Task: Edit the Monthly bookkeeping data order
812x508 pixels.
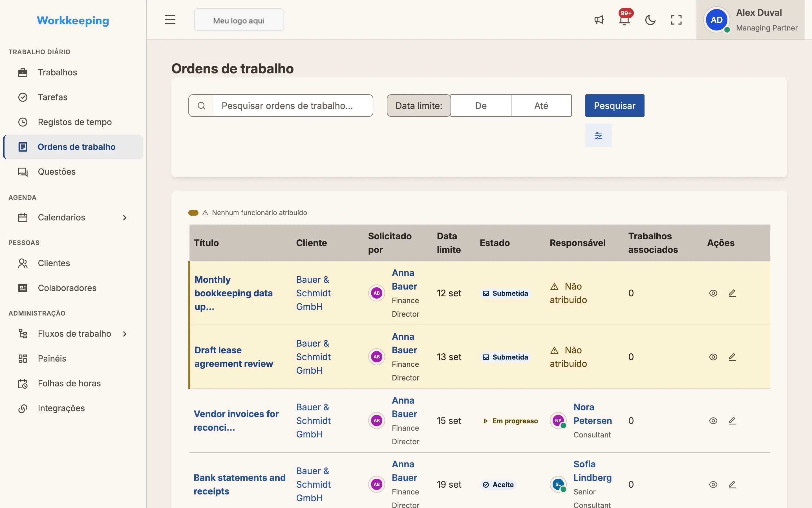Action: [732, 293]
